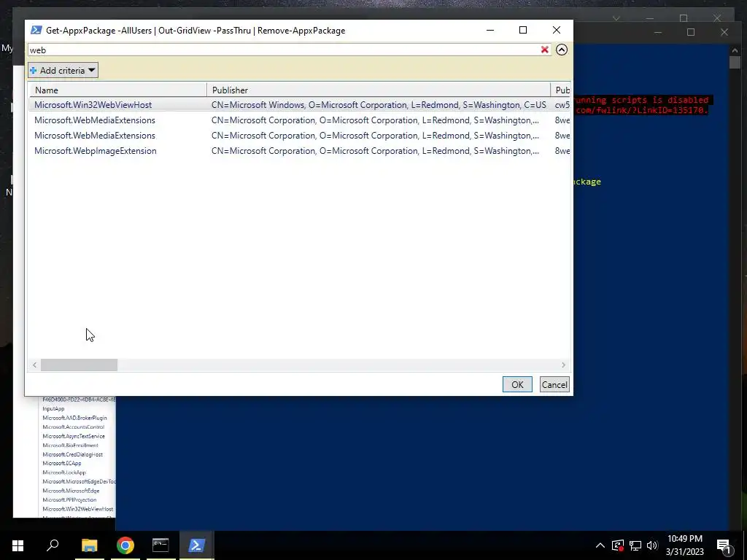Select Microsoft.BioEnrollment in the background list
Image resolution: width=747 pixels, height=560 pixels.
71,446
